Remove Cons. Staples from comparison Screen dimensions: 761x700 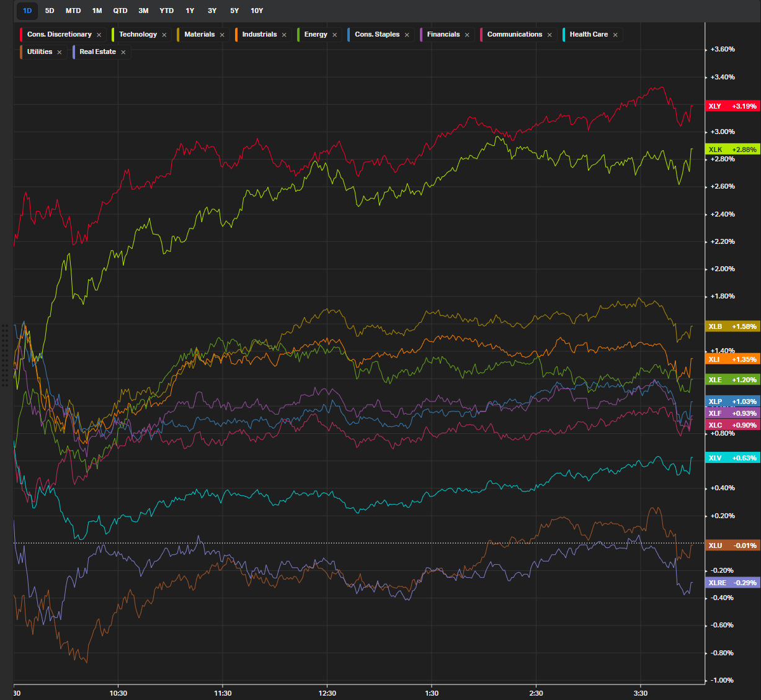[407, 35]
